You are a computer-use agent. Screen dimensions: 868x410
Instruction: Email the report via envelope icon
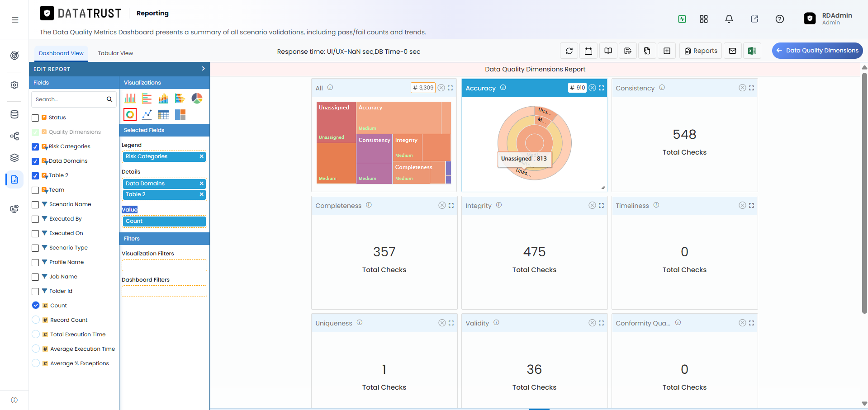[732, 51]
